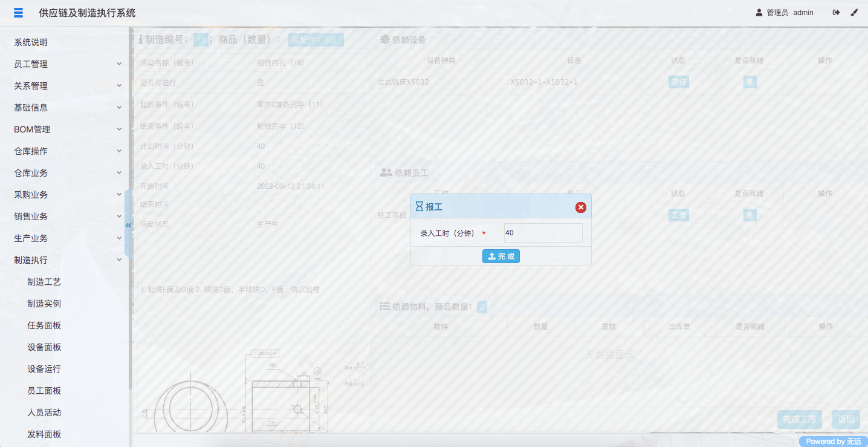Open 系统说明 in the sidebar
The image size is (868, 447).
click(31, 42)
